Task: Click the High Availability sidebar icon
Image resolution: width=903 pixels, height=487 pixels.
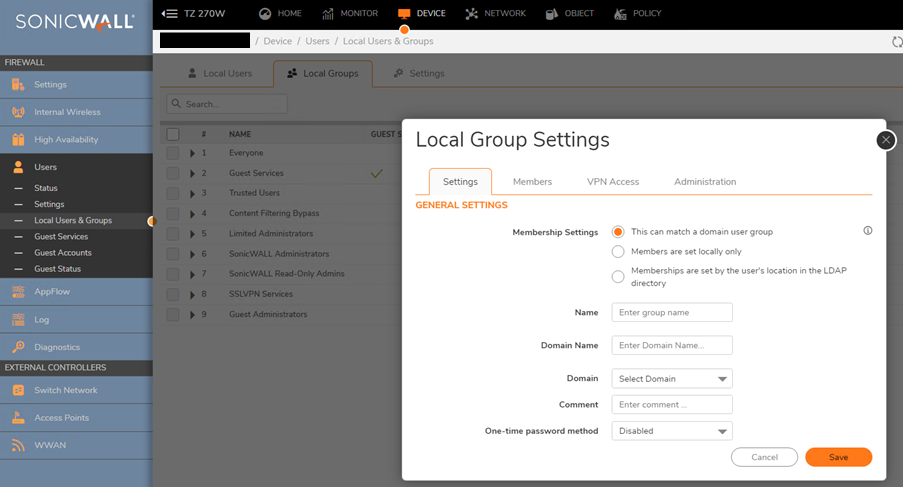Action: (x=18, y=140)
